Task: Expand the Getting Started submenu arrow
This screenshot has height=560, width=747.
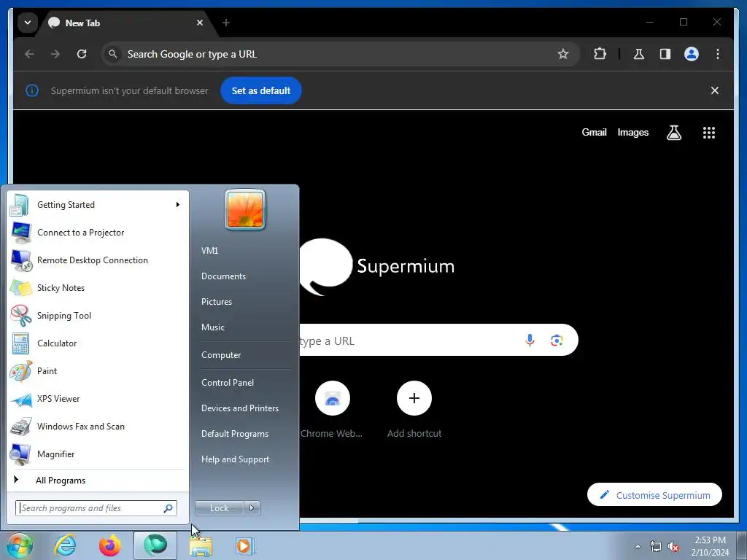Action: click(178, 205)
